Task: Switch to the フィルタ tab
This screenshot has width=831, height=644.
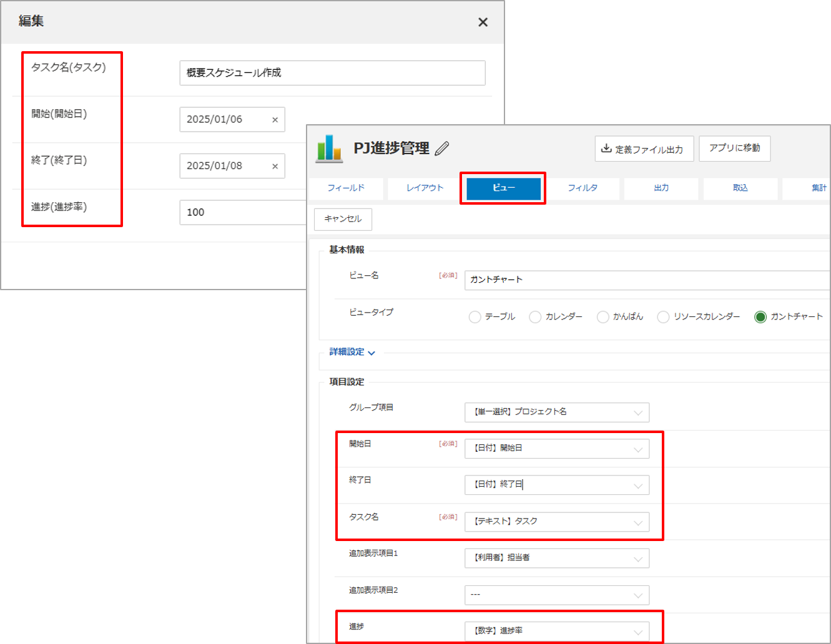Action: tap(583, 188)
